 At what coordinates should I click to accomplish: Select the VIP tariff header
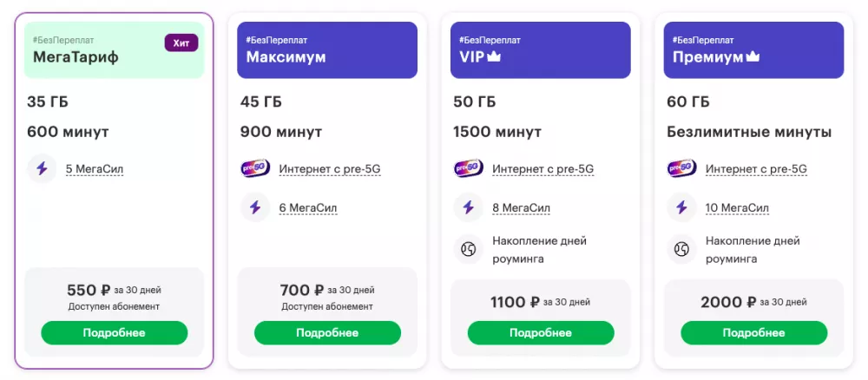click(540, 50)
